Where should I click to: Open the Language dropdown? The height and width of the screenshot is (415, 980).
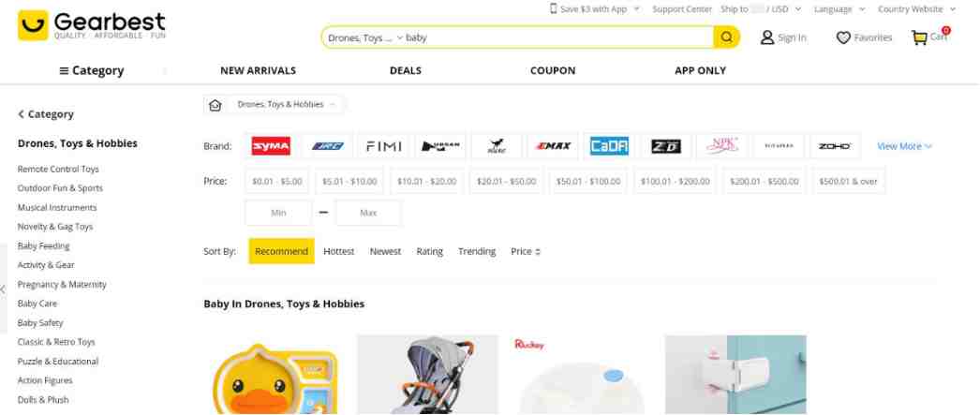pos(839,9)
